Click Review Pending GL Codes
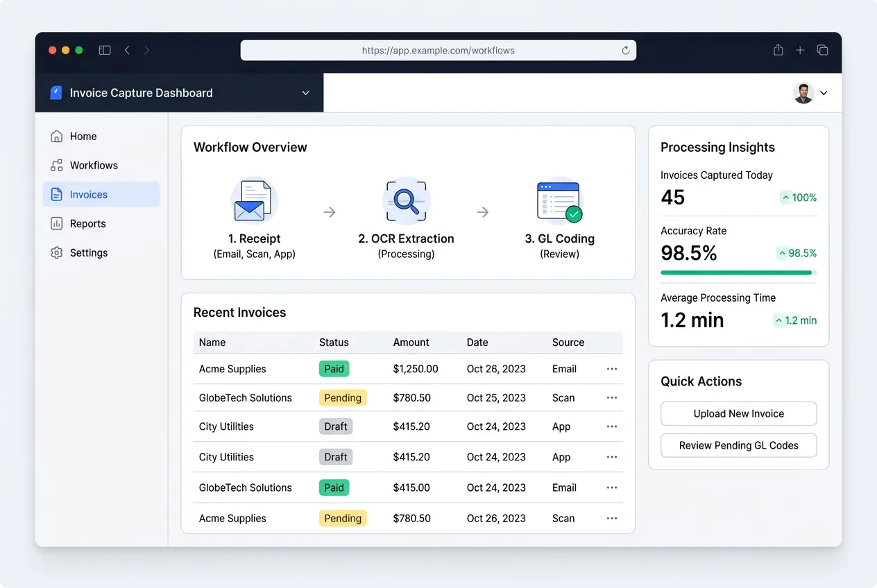Viewport: 877px width, 588px height. click(738, 445)
